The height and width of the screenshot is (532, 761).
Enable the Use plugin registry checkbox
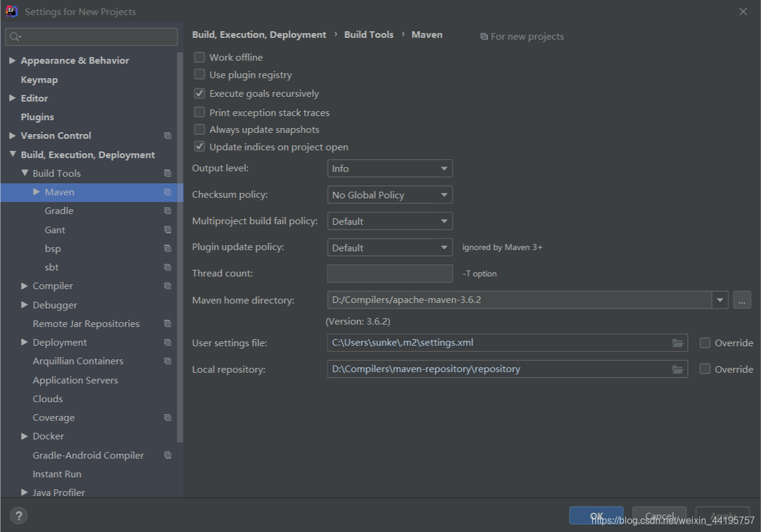(x=200, y=75)
